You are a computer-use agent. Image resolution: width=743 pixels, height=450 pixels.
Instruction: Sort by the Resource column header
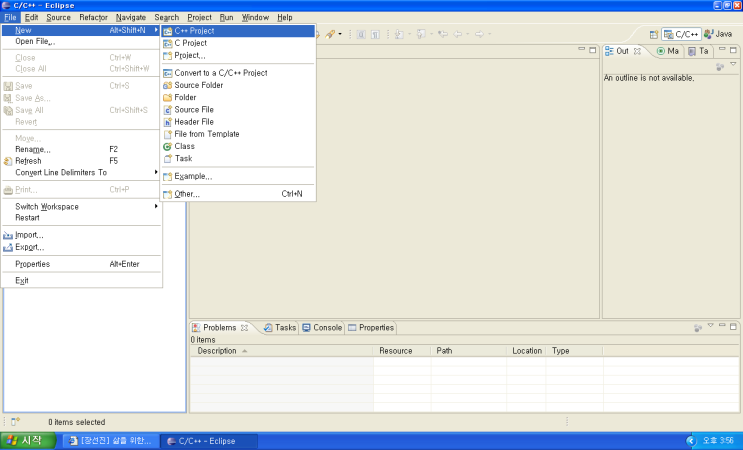402,351
